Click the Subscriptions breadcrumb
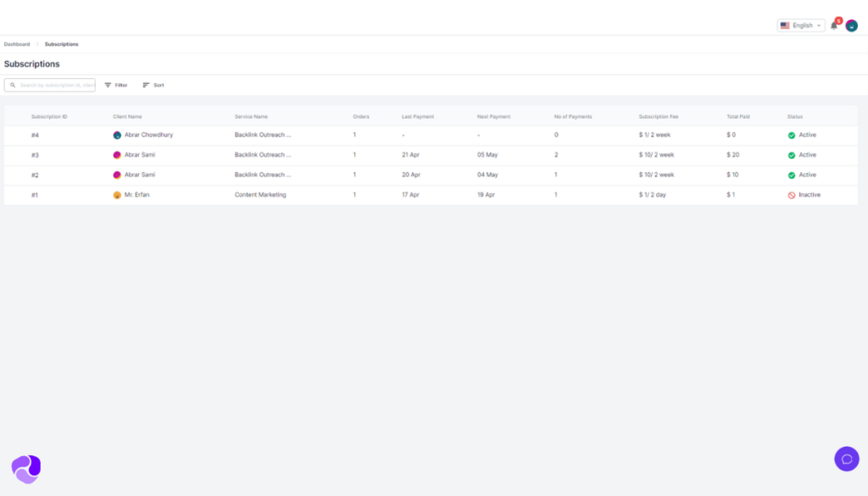 pos(61,44)
